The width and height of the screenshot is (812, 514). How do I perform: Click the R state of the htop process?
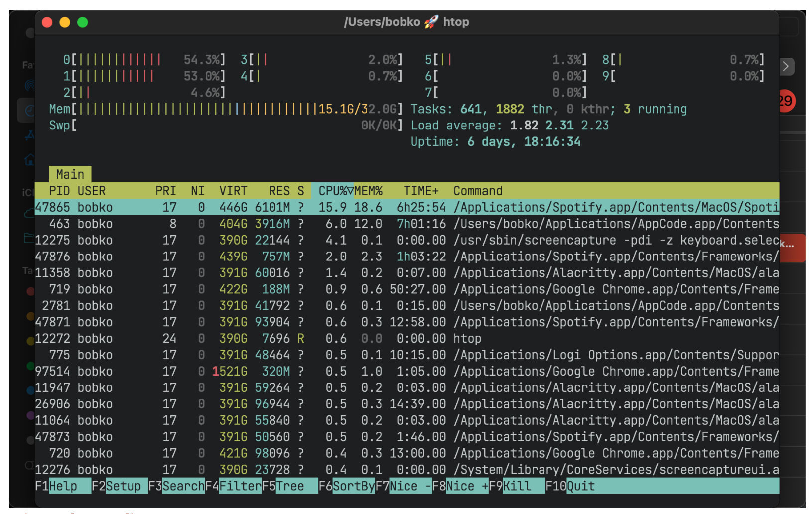click(x=301, y=339)
